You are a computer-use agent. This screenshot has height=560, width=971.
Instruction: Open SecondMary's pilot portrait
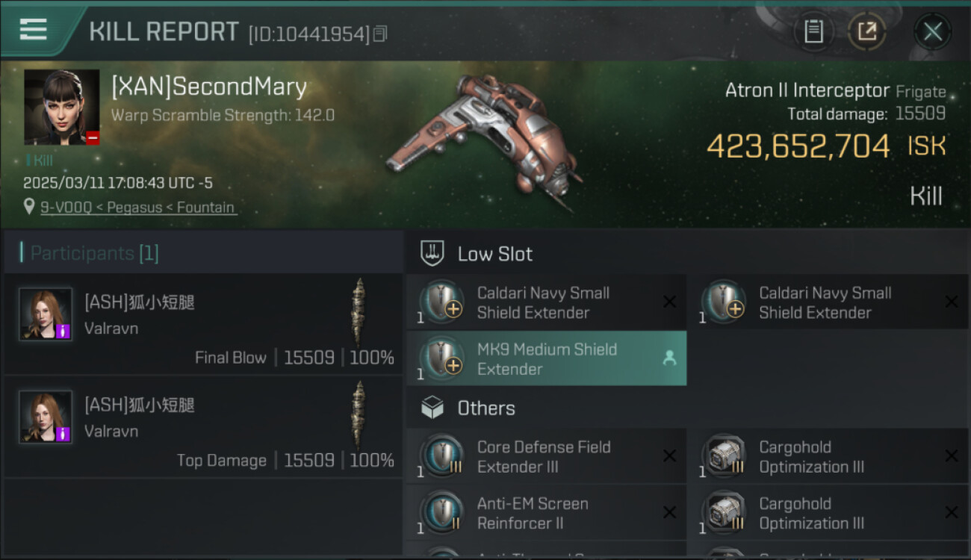point(61,107)
